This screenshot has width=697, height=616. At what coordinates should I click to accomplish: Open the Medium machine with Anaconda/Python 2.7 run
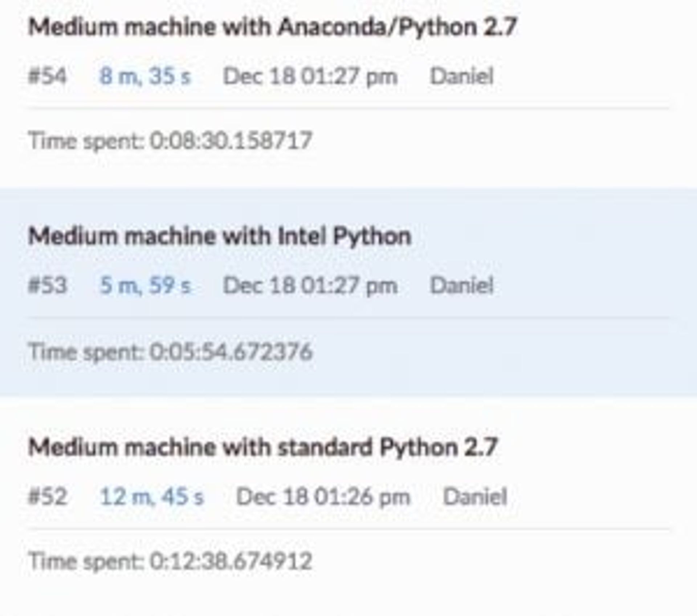272,27
